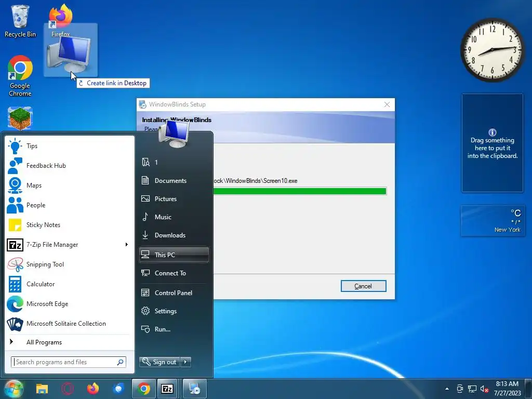
Task: Launch Microsoft Edge from Start menu
Action: (x=70, y=303)
